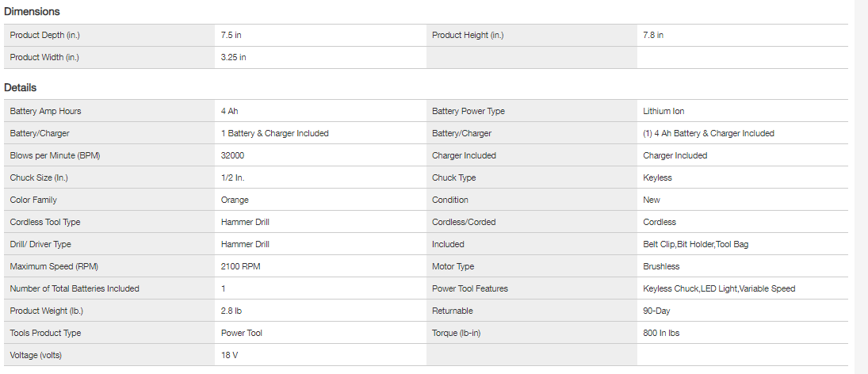Click the Chuck Type value Keyless

pyautogui.click(x=658, y=177)
